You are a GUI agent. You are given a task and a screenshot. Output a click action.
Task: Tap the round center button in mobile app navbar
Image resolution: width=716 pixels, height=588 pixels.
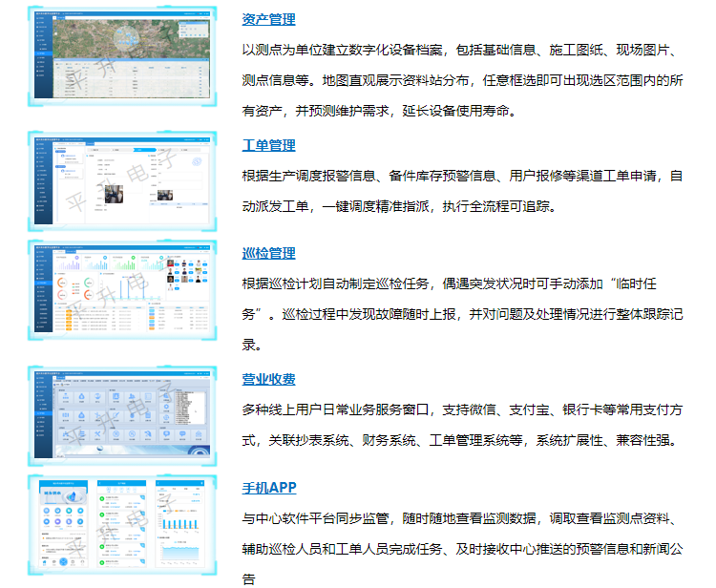pyautogui.click(x=65, y=560)
